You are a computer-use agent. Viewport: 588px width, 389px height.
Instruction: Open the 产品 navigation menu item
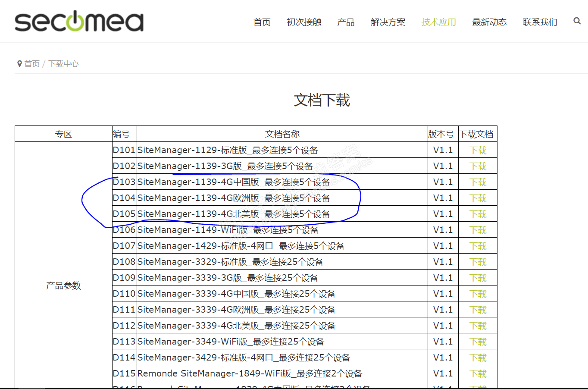point(346,22)
